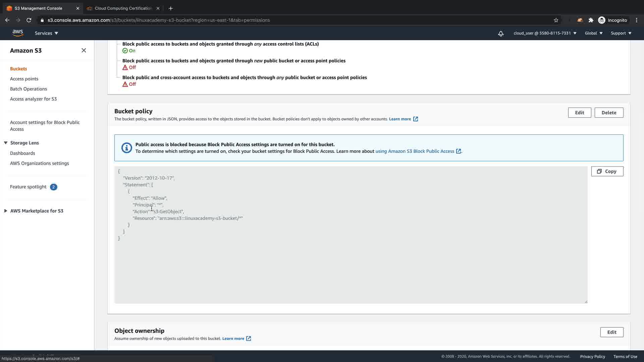Open Chrome three-dot menu
This screenshot has height=362, width=644.
pos(636,20)
